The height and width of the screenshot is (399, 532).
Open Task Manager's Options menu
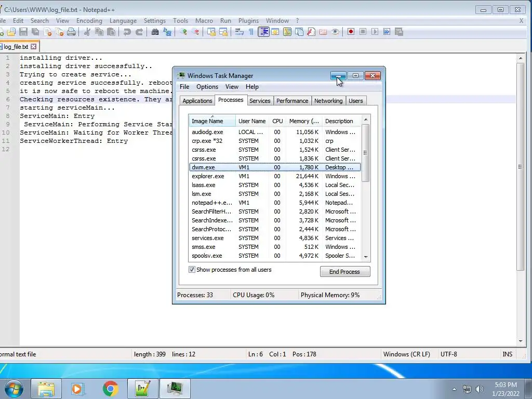point(207,87)
